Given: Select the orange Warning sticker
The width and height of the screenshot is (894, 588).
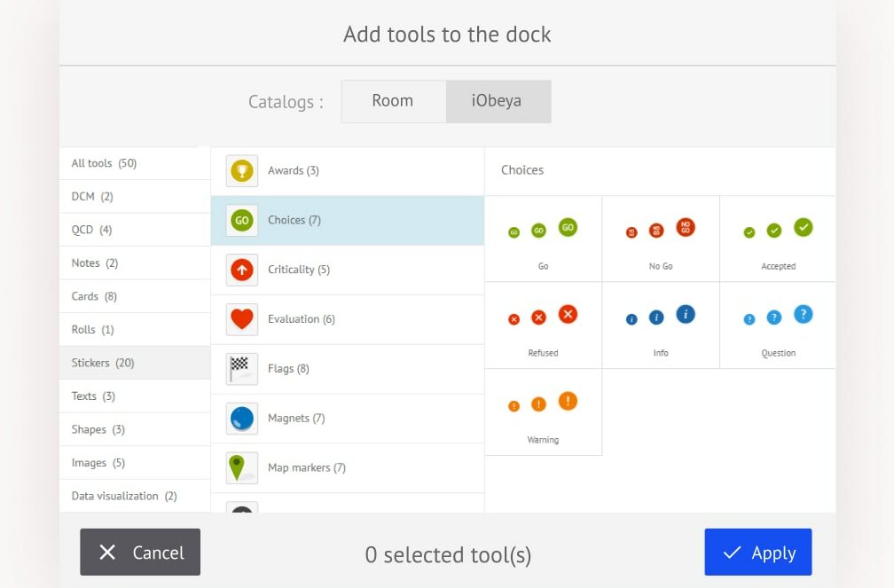Looking at the screenshot, I should point(543,412).
